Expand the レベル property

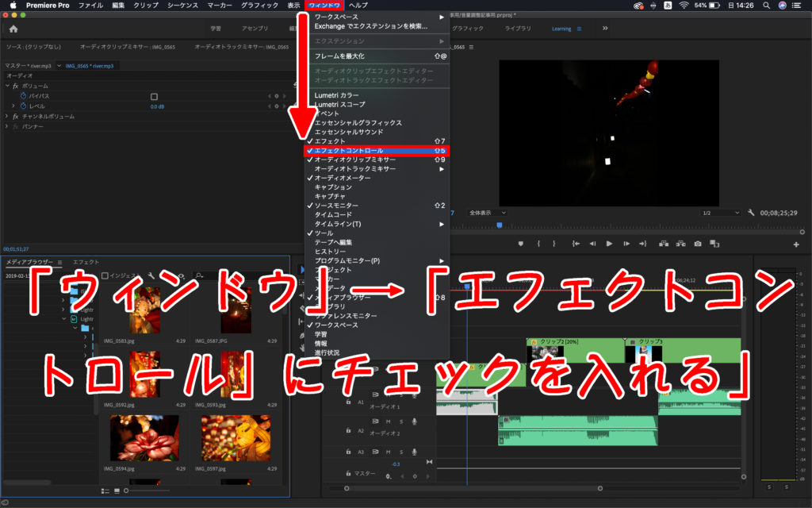click(13, 106)
